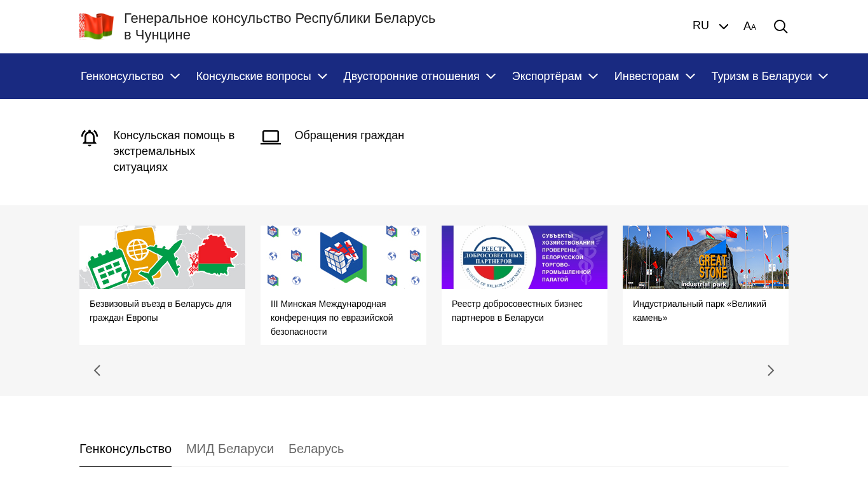Open Обращения граждан link
Screen dimensions: 868x488
click(x=349, y=135)
